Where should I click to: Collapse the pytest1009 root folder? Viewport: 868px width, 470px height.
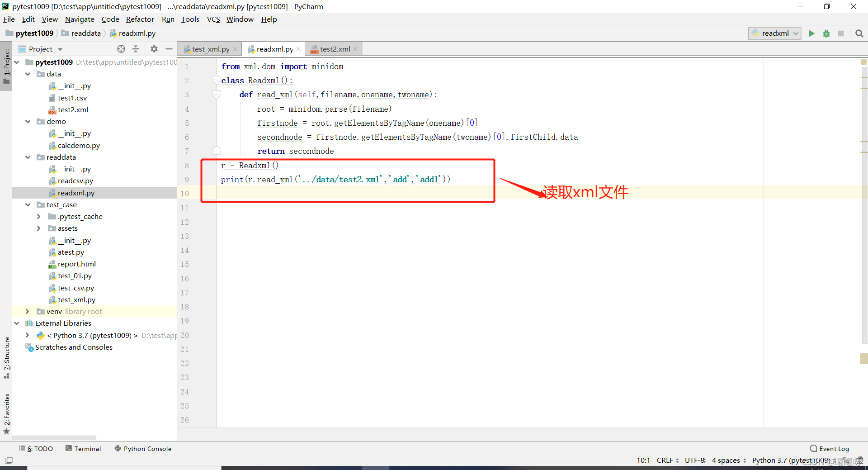(x=17, y=62)
